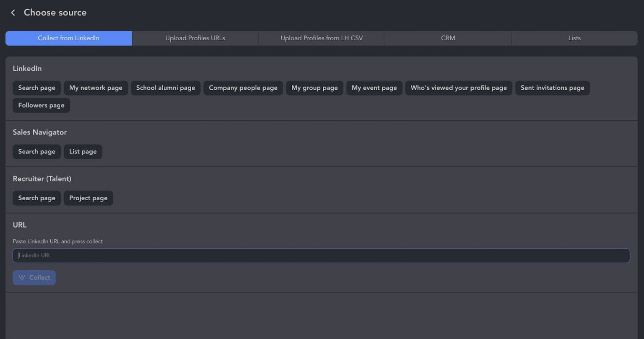The image size is (644, 339).
Task: Open the Upload Profiles URLs tab
Action: pos(195,38)
